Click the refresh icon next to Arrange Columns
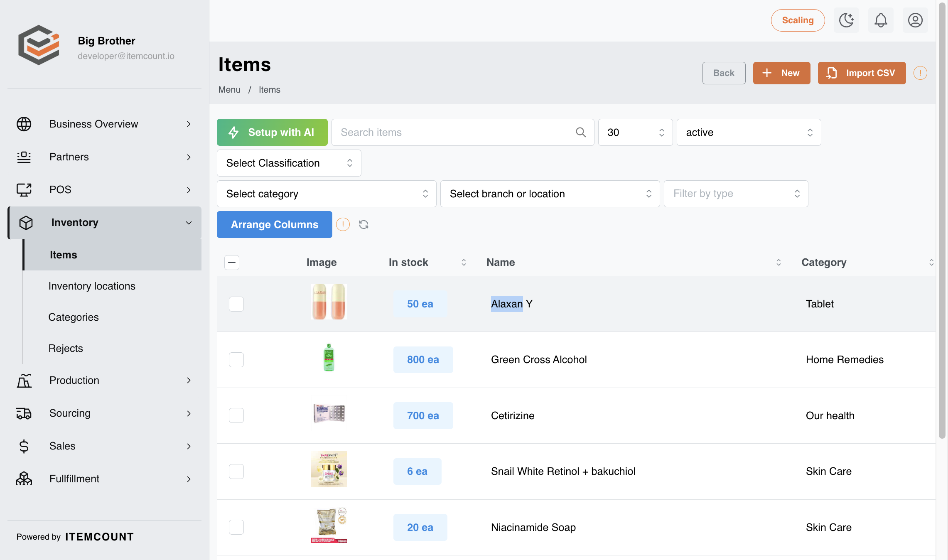The image size is (948, 560). click(x=363, y=224)
